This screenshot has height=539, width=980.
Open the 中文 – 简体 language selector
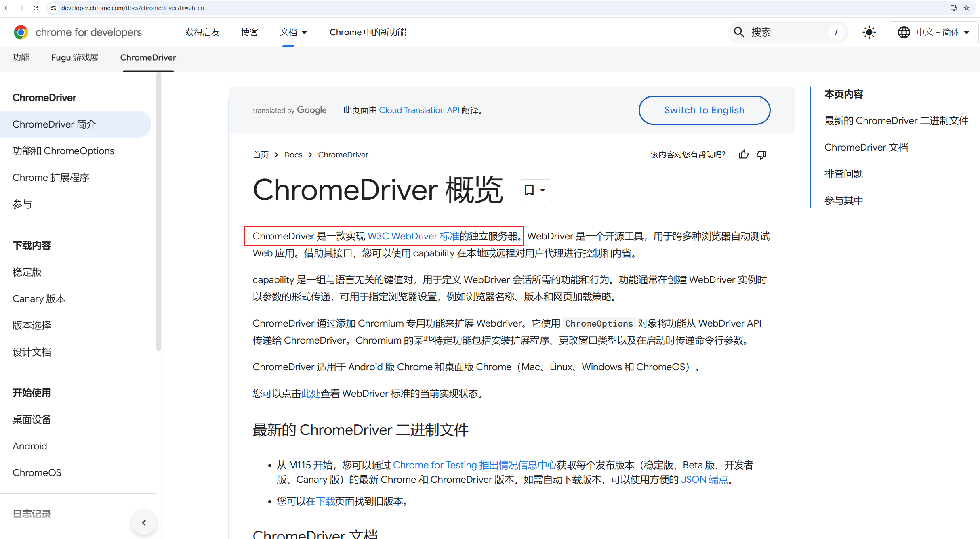[934, 32]
